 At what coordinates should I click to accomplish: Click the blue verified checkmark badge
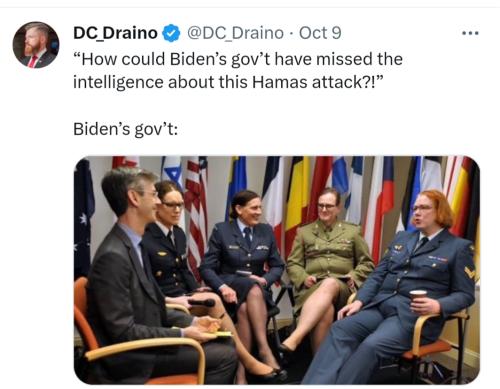click(171, 33)
